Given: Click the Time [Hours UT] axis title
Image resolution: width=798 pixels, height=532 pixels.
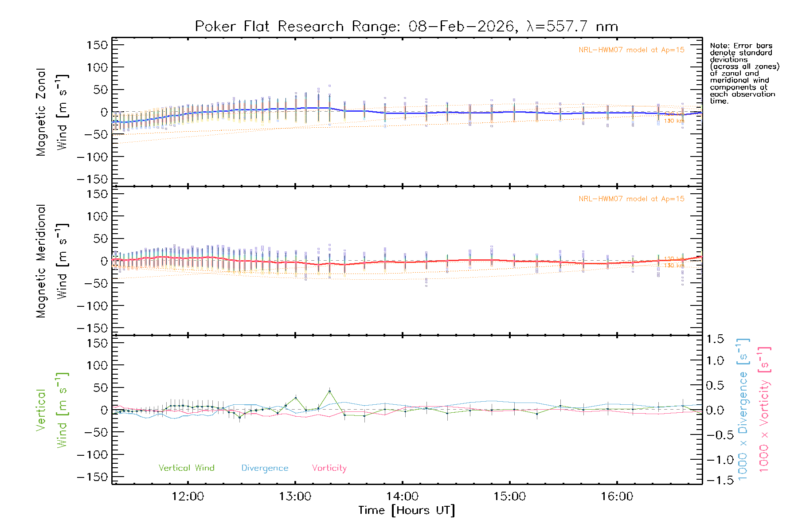Looking at the screenshot, I should coord(407,510).
